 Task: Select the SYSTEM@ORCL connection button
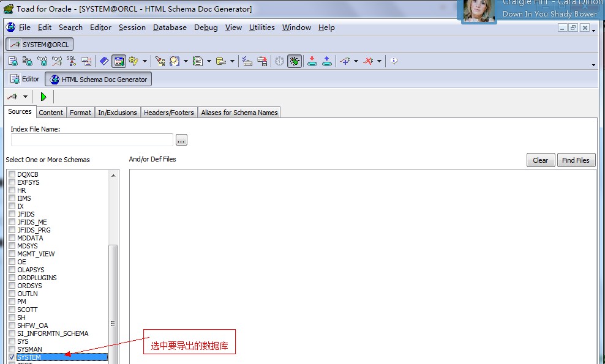39,44
